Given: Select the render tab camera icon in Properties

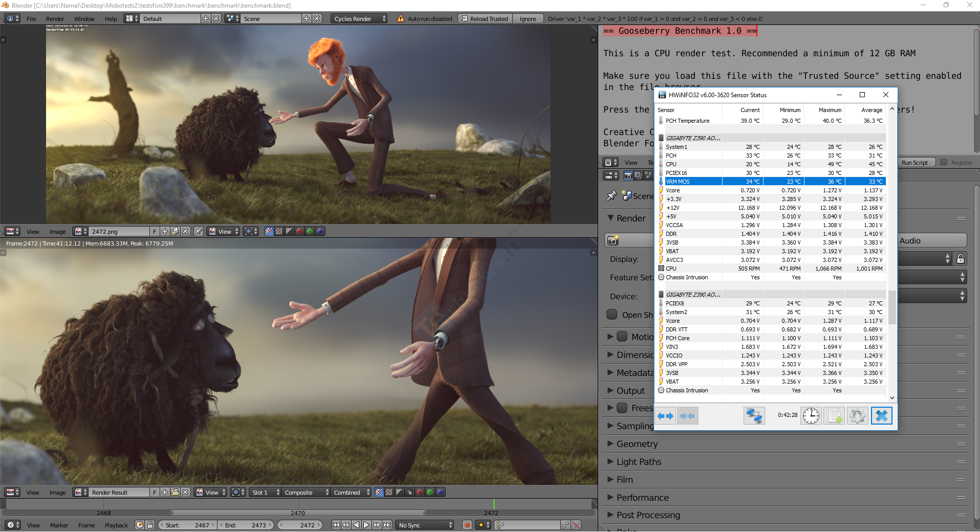Looking at the screenshot, I should (628, 175).
